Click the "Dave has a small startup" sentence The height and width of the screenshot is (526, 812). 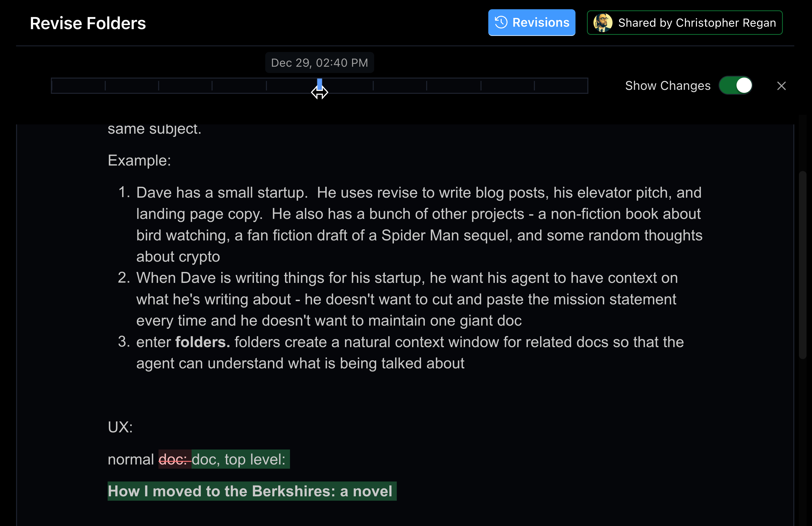coord(222,192)
